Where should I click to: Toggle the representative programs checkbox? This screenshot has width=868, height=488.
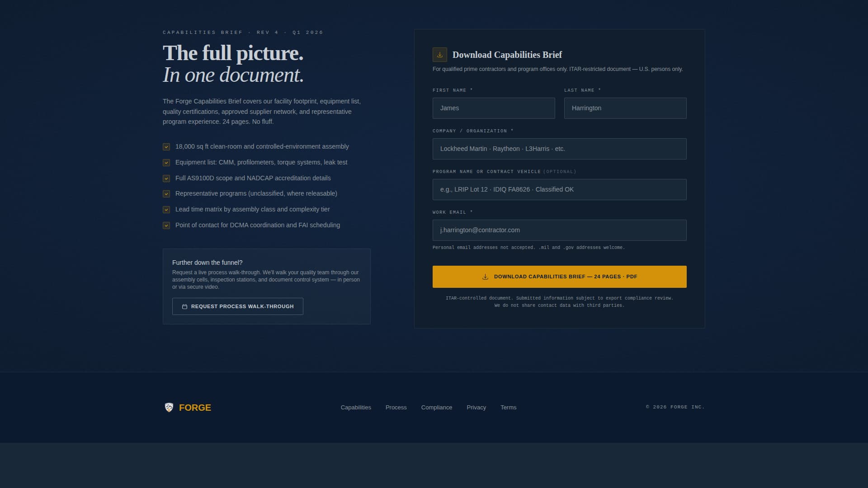coord(166,194)
